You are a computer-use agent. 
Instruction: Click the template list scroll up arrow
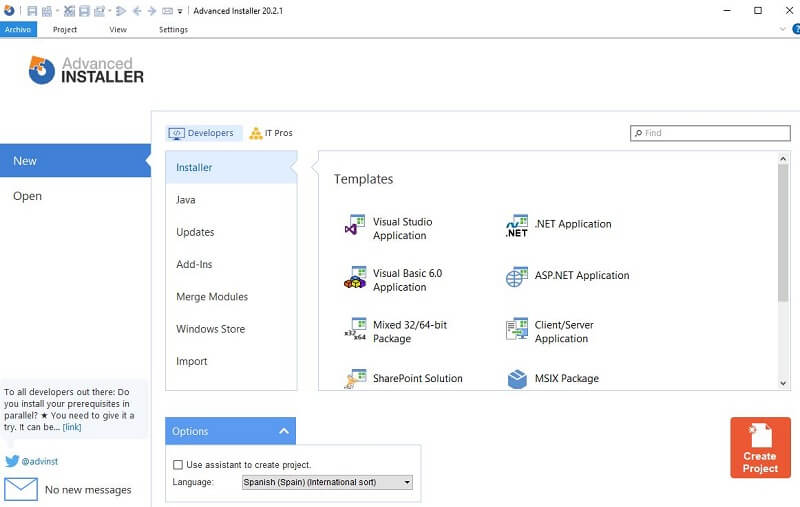tap(783, 159)
